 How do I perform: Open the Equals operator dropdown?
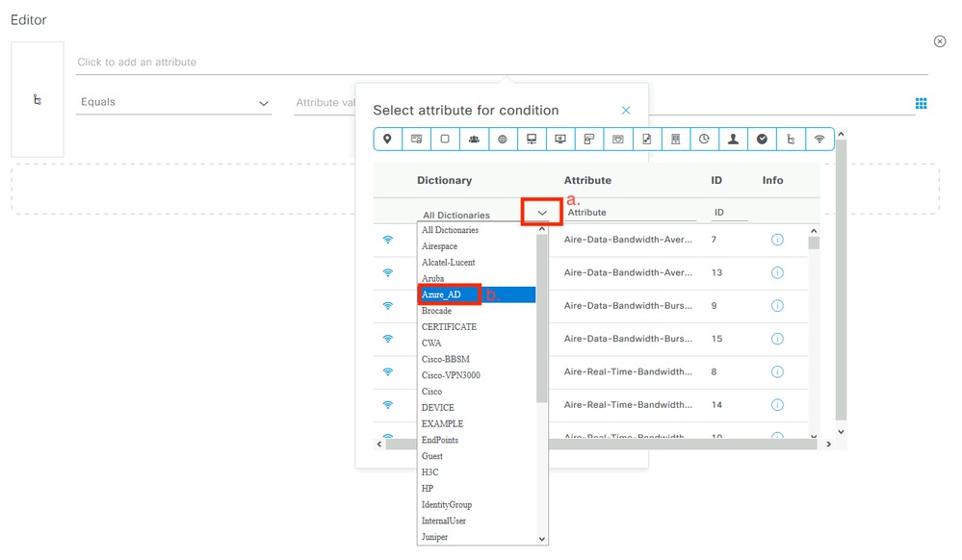(x=264, y=101)
